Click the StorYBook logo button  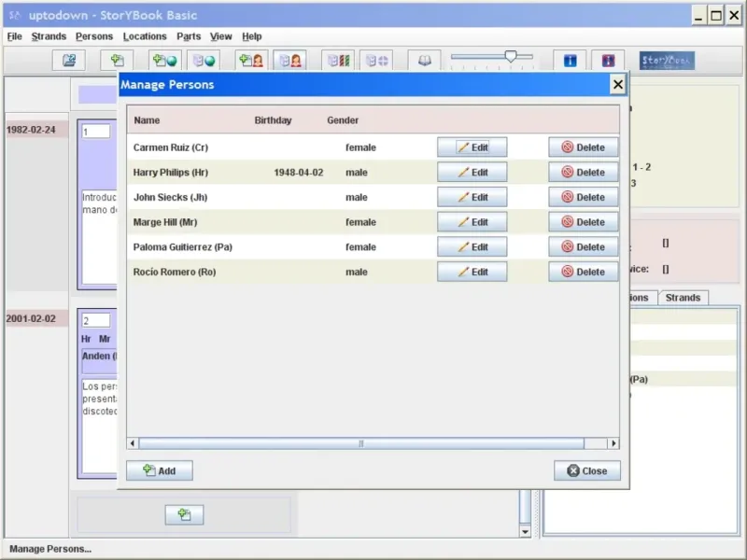pos(667,61)
